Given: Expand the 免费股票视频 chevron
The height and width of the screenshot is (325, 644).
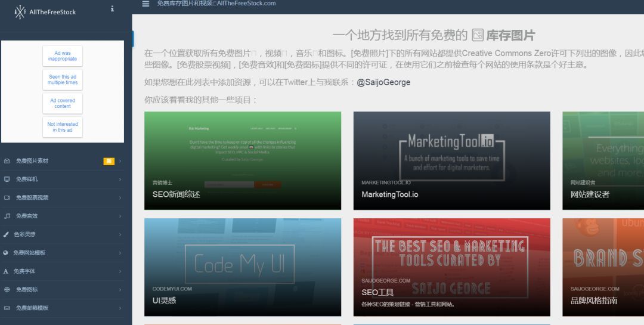Looking at the screenshot, I should [x=120, y=197].
